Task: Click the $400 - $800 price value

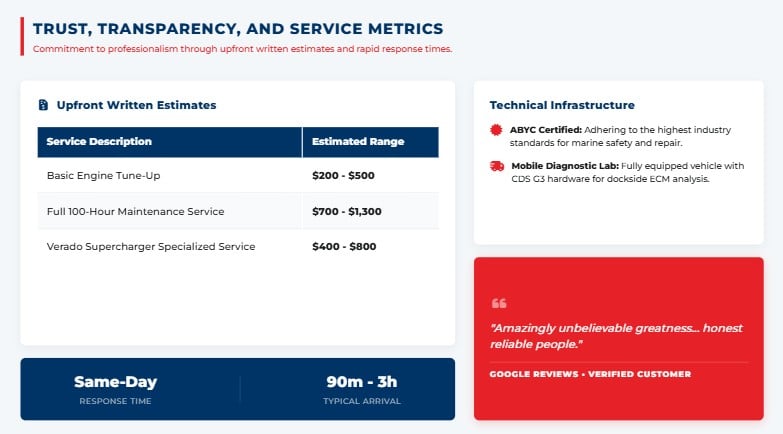Action: click(x=344, y=247)
